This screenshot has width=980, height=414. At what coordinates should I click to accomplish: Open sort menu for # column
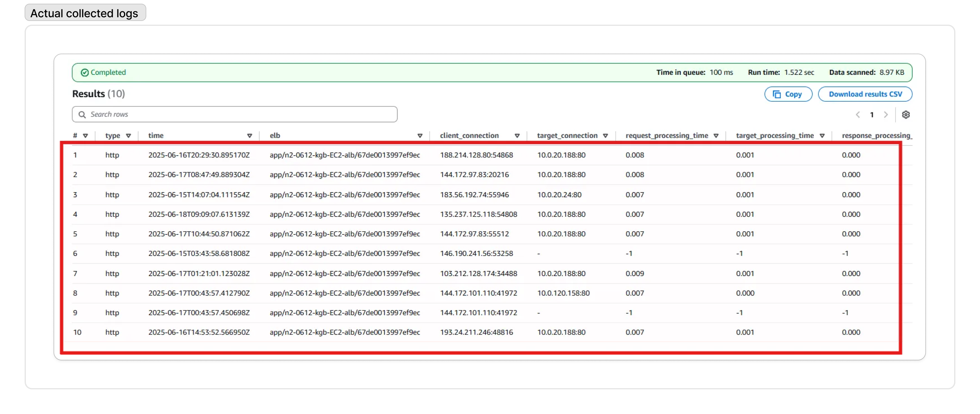click(86, 136)
